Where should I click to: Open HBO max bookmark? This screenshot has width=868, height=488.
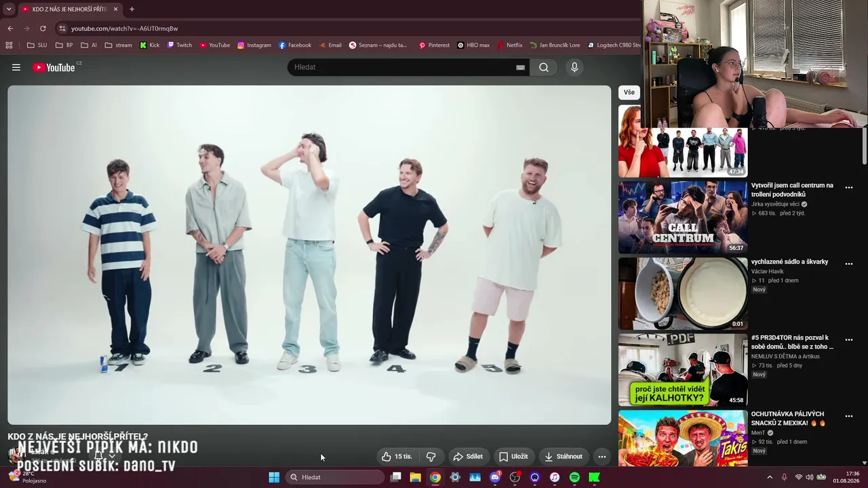click(473, 45)
